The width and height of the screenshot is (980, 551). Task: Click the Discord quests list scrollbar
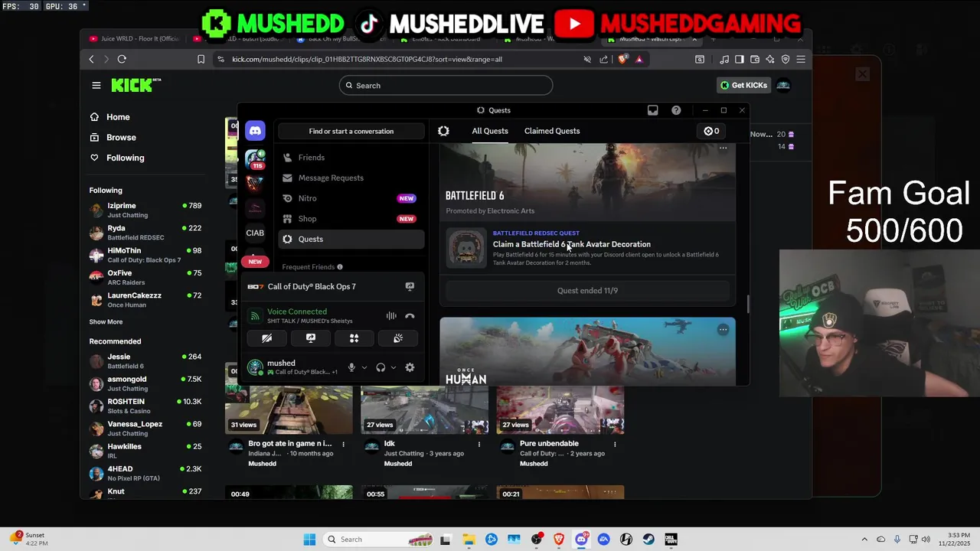[748, 304]
